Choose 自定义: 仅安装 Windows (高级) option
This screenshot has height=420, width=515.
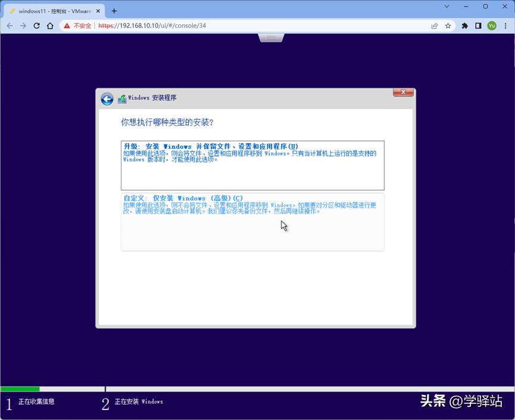(251, 220)
